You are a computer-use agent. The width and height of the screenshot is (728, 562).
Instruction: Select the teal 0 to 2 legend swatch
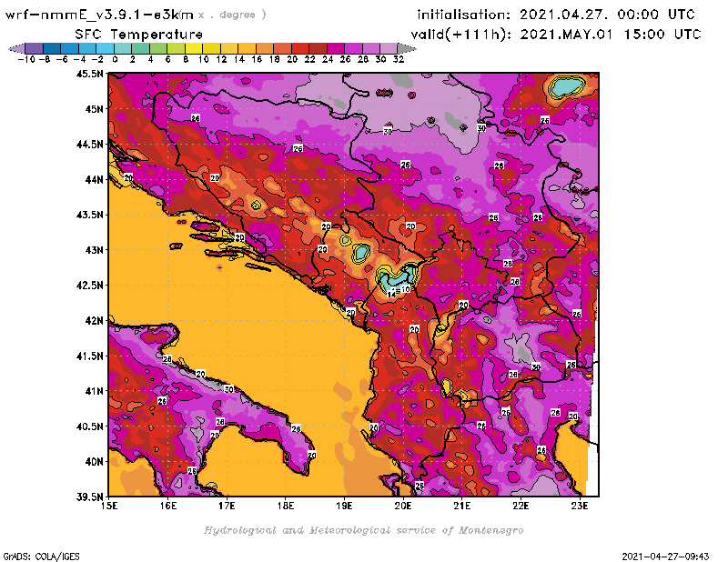tap(123, 48)
